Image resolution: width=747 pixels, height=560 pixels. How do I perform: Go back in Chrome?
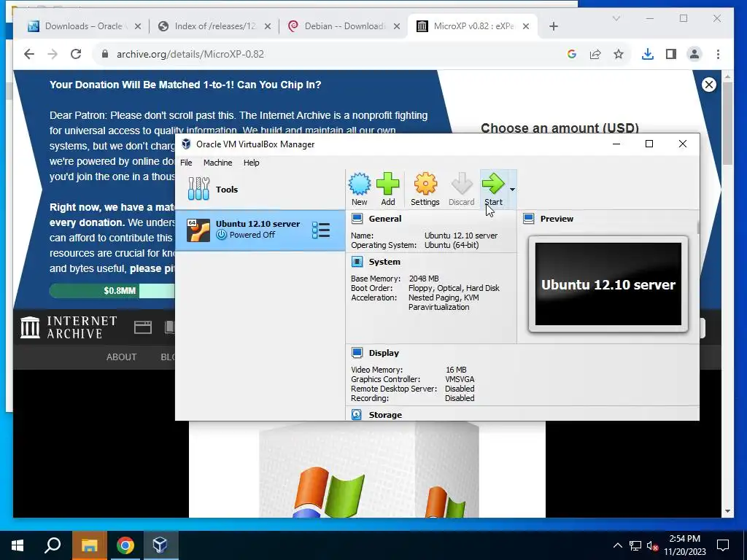click(29, 54)
